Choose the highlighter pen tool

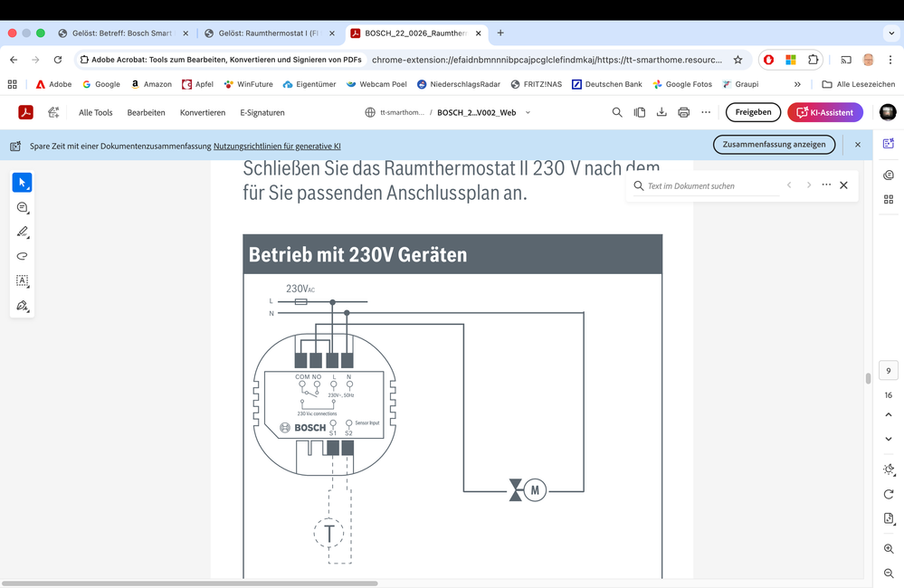22,232
